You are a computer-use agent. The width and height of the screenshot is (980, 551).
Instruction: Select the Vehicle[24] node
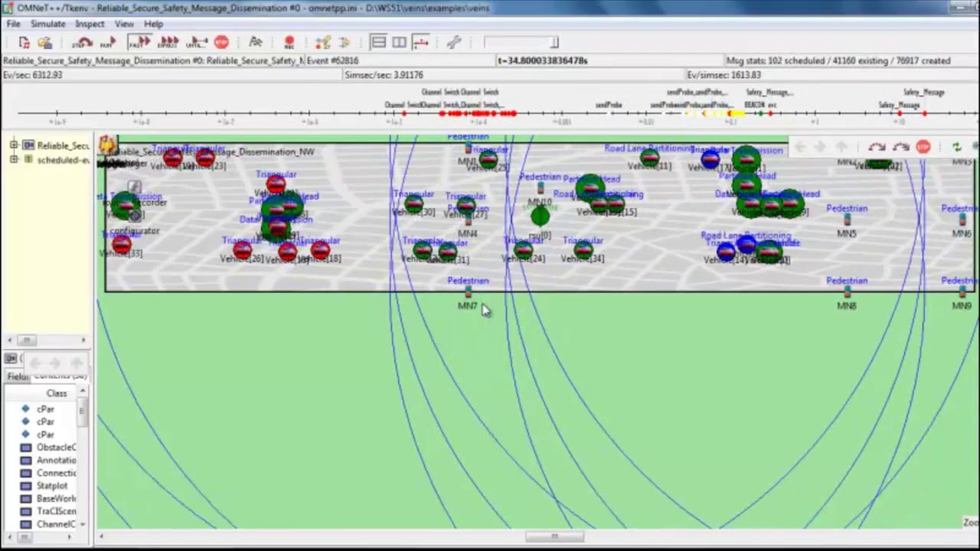point(523,249)
